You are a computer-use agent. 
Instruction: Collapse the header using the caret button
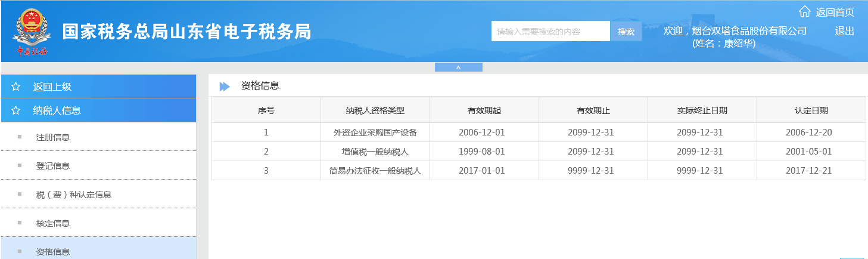[458, 67]
